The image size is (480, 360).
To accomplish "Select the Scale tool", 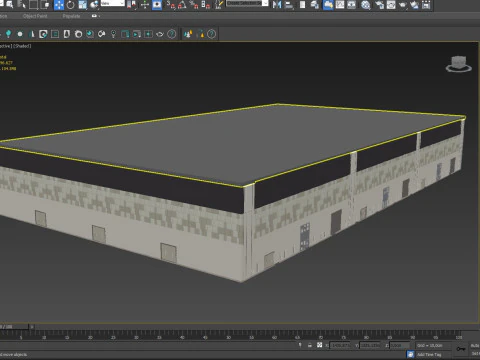I will pos(82,5).
